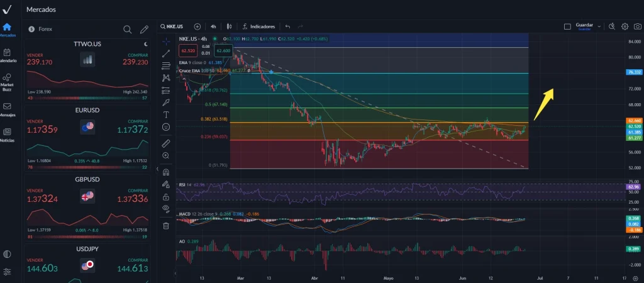Screen dimensions: 644x283
Task: Add symbol with the plus circle icon
Action: (x=197, y=26)
